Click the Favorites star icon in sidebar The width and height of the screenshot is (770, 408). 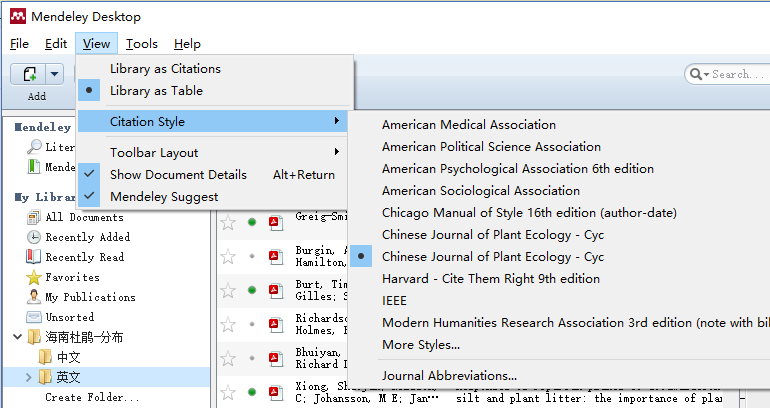pyautogui.click(x=33, y=277)
